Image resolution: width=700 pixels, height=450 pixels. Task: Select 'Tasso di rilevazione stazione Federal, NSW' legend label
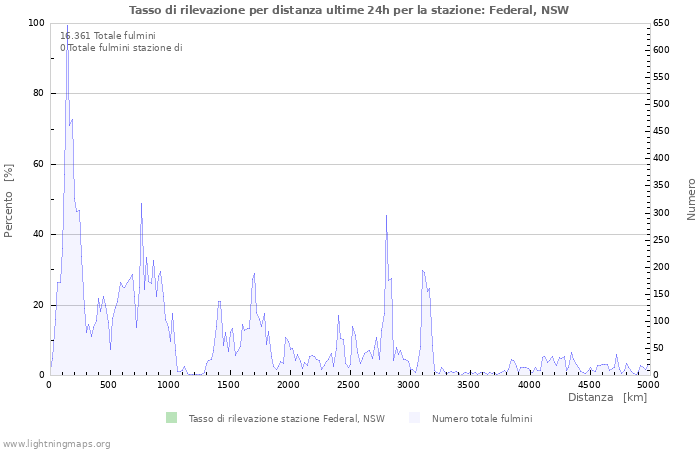[286, 419]
